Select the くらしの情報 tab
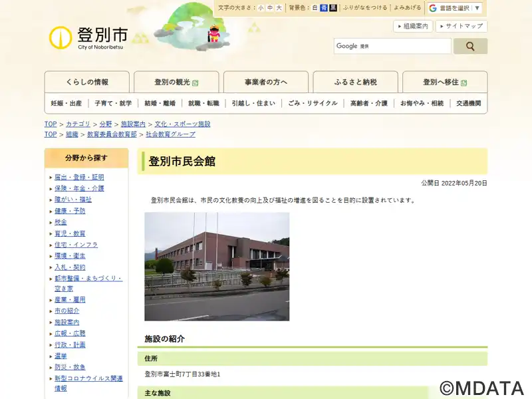This screenshot has width=532, height=399. click(x=87, y=82)
